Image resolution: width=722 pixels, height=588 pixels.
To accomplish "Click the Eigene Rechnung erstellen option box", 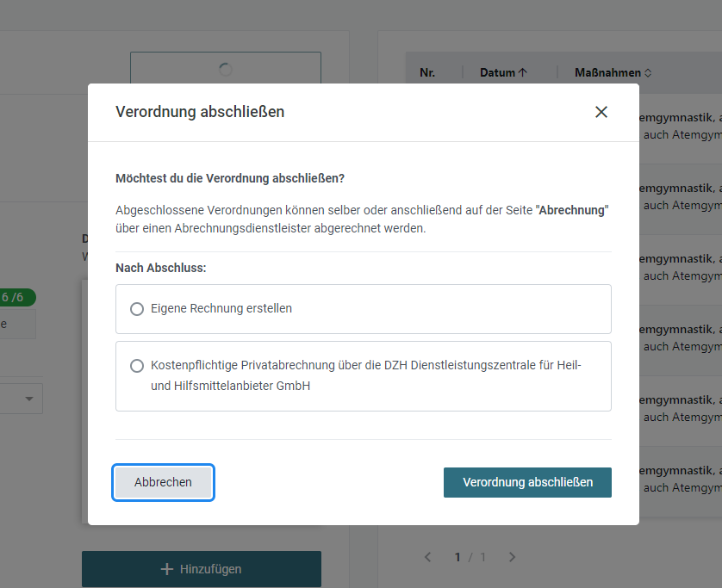I will coord(364,309).
